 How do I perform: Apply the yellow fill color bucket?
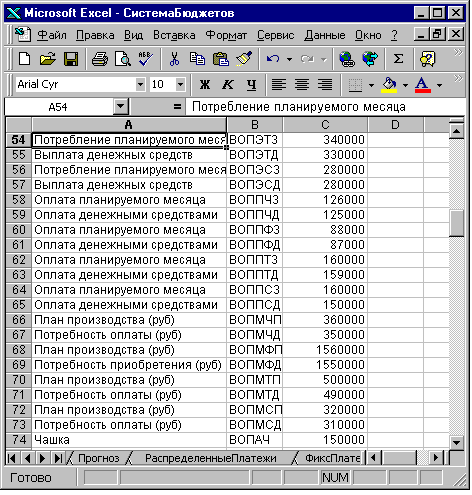coord(389,85)
